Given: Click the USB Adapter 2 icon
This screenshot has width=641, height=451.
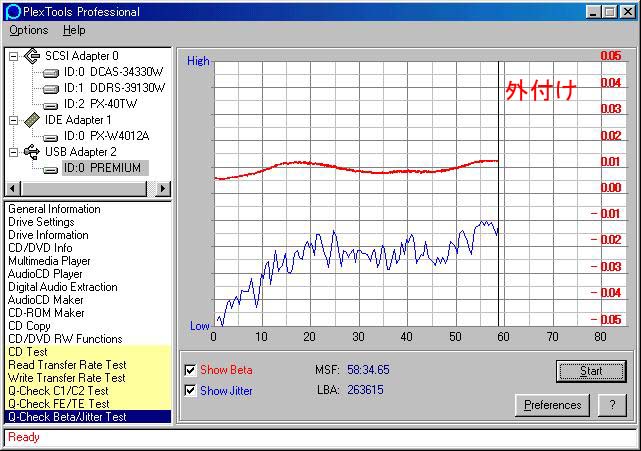Looking at the screenshot, I should click(32, 152).
